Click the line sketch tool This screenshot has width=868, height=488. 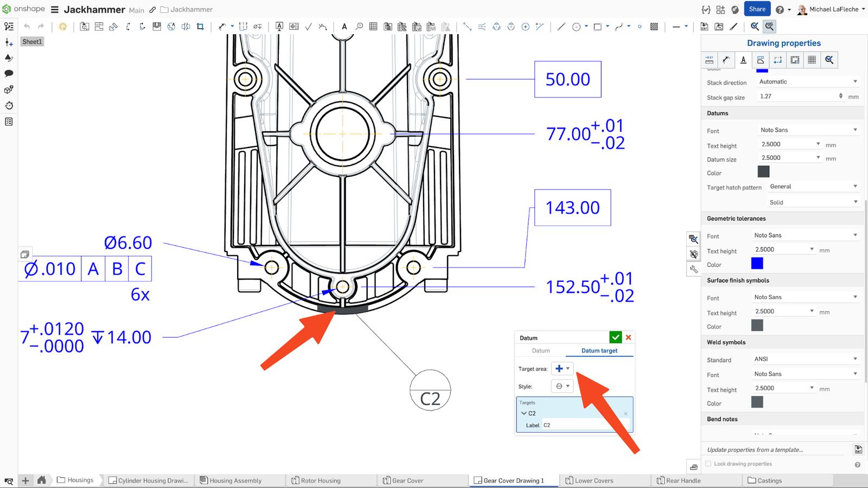pos(561,26)
